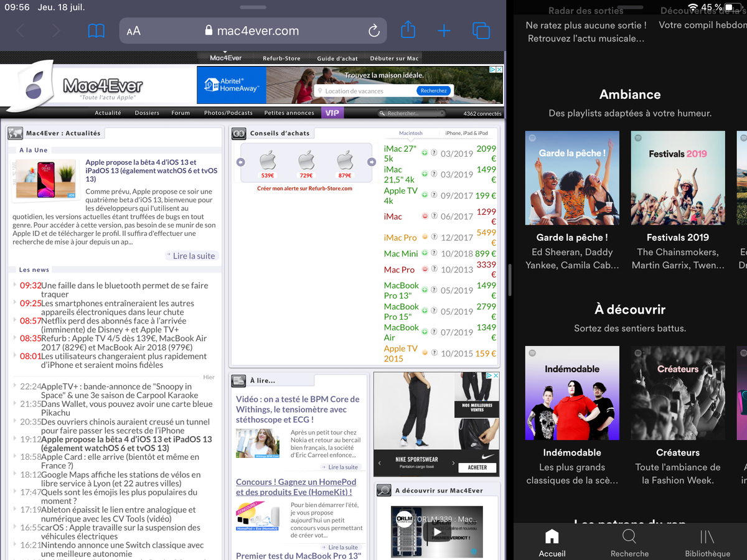Click the orange status icon for Apple TV 2015
This screenshot has width=747, height=560.
coord(425,353)
